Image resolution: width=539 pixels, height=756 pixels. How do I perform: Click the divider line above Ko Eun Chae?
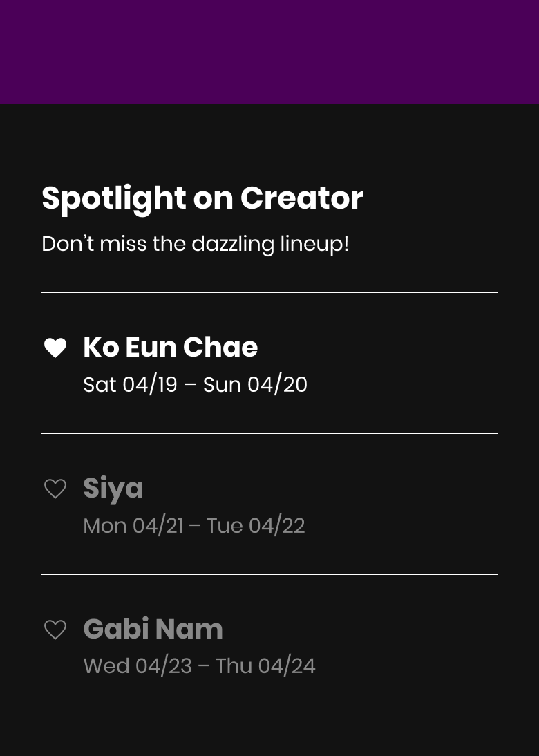click(x=269, y=293)
